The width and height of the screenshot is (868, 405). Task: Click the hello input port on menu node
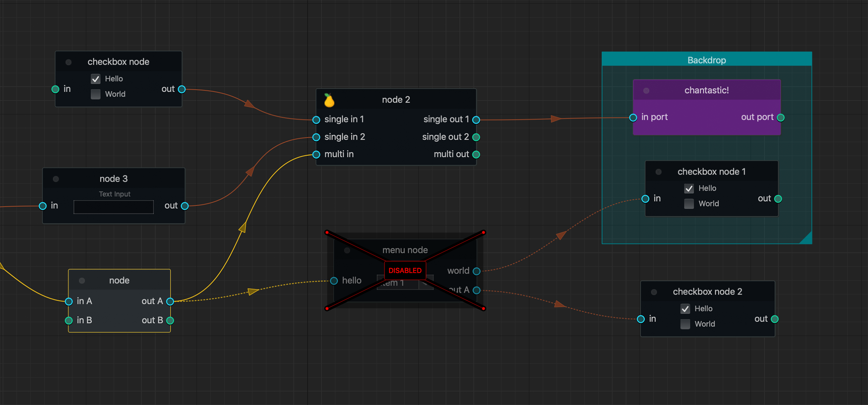(334, 281)
